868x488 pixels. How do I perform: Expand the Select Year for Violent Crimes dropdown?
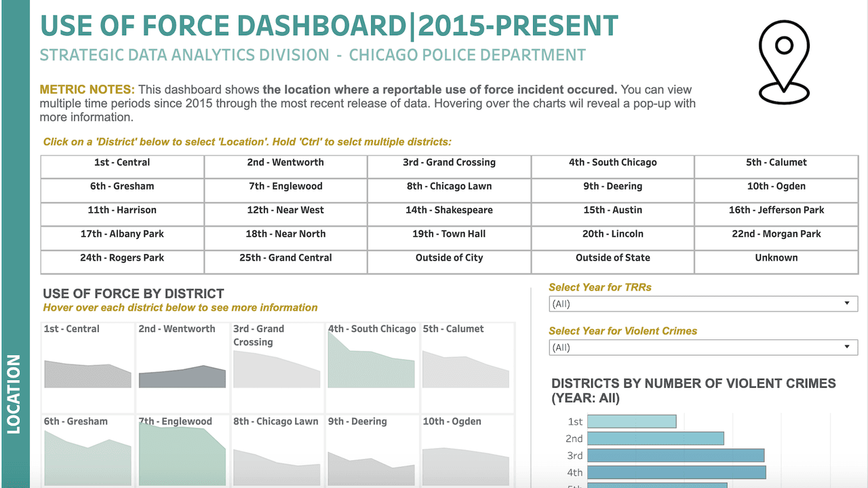click(703, 348)
